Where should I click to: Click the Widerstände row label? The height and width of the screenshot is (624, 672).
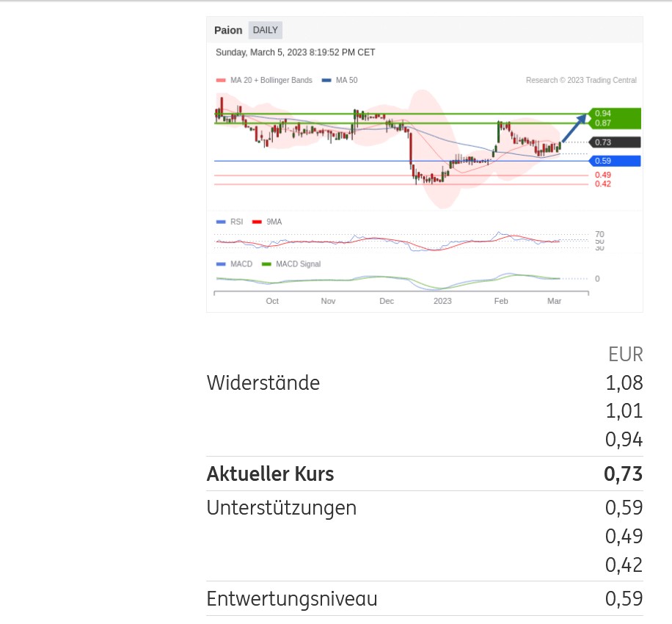(x=263, y=383)
